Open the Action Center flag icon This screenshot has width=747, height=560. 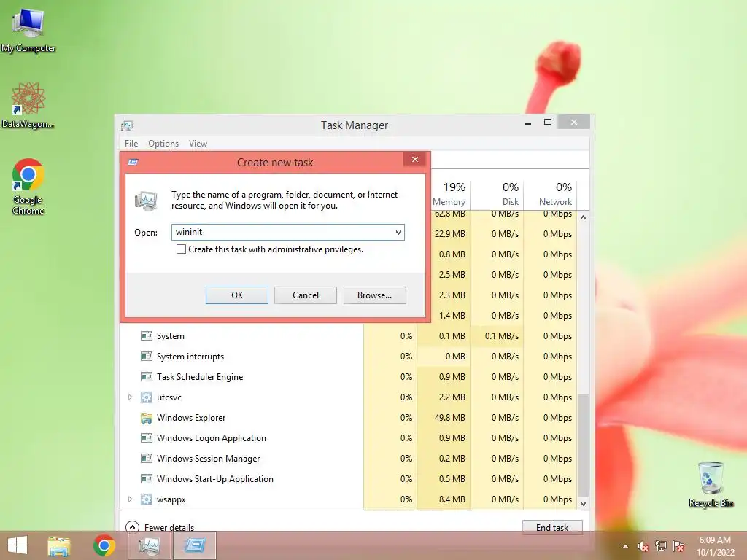tap(678, 546)
